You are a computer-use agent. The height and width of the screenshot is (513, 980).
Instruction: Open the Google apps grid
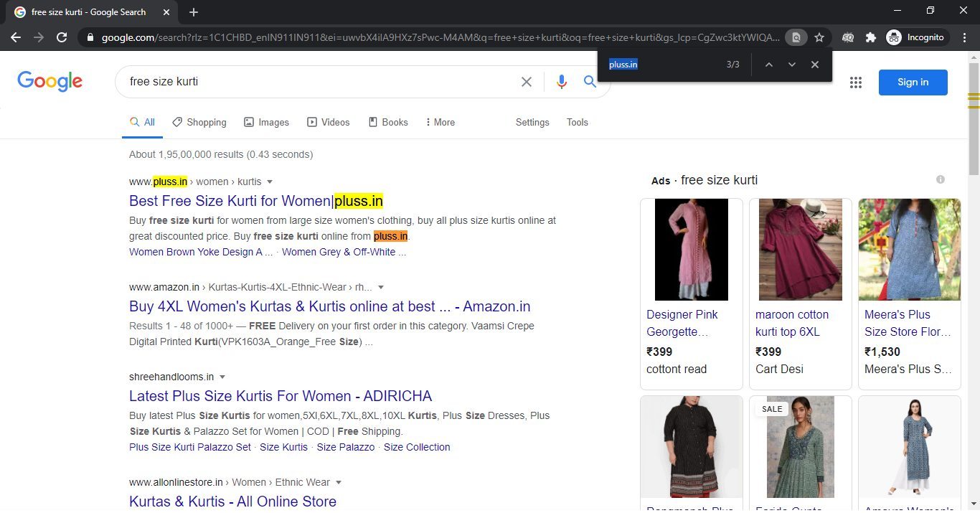click(855, 83)
